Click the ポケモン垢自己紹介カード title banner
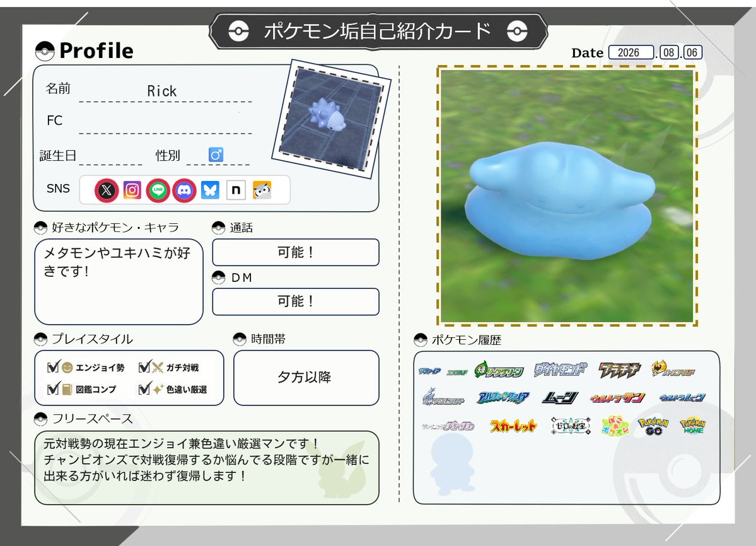Image resolution: width=756 pixels, height=546 pixels. click(378, 32)
